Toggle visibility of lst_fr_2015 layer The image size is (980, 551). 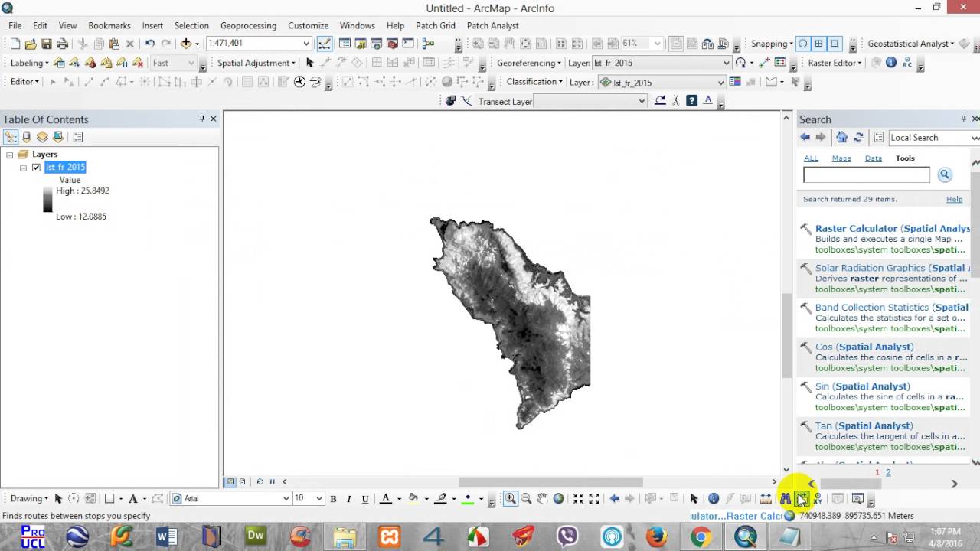point(36,168)
